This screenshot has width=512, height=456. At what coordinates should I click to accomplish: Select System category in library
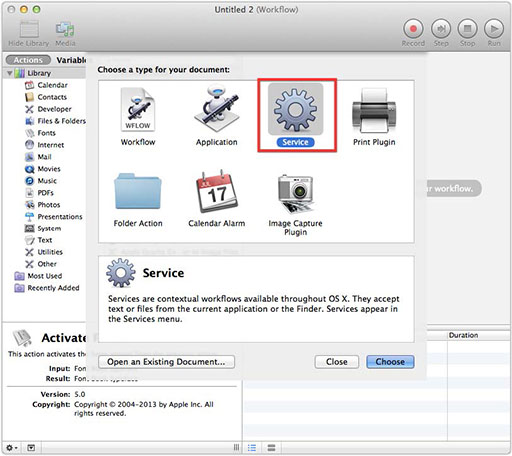tap(43, 228)
